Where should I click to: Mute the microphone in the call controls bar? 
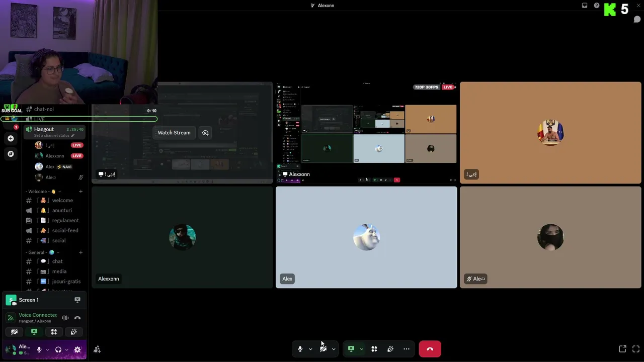(x=300, y=349)
